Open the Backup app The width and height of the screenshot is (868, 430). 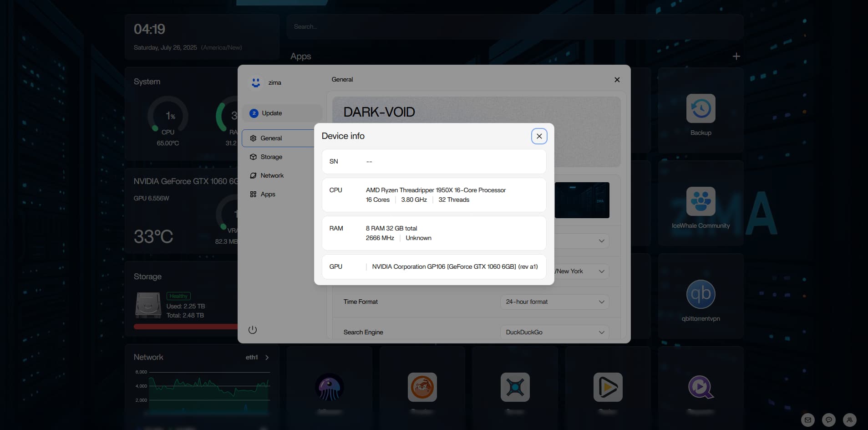click(700, 108)
